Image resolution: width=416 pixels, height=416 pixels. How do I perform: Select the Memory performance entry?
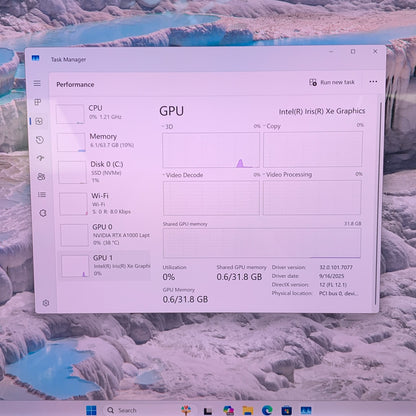tap(104, 142)
